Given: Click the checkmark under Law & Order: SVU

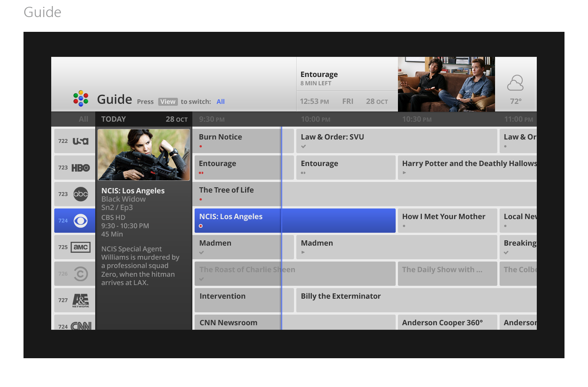Looking at the screenshot, I should click(303, 146).
